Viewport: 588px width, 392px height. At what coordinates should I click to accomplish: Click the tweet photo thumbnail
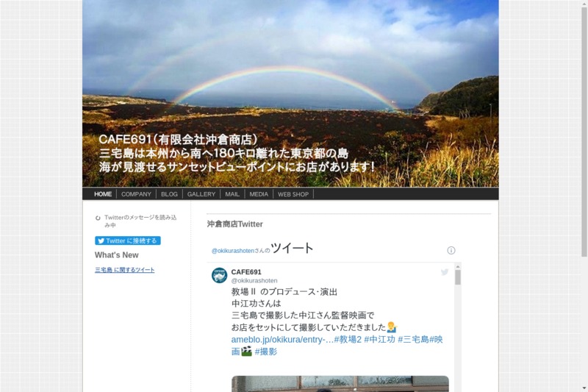point(340,384)
